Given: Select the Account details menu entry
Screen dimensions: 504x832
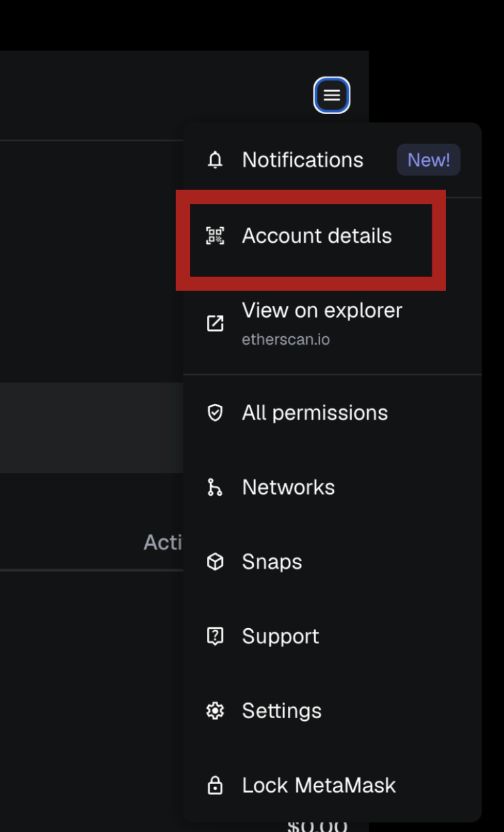Looking at the screenshot, I should point(317,235).
